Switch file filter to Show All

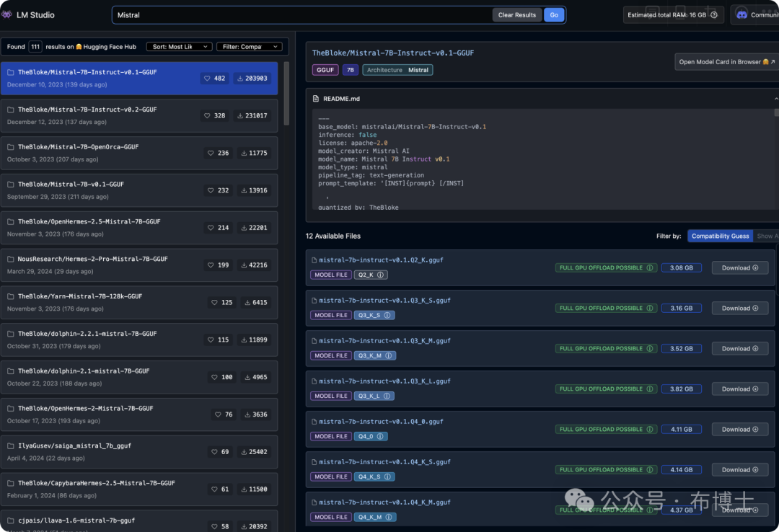[x=767, y=236]
